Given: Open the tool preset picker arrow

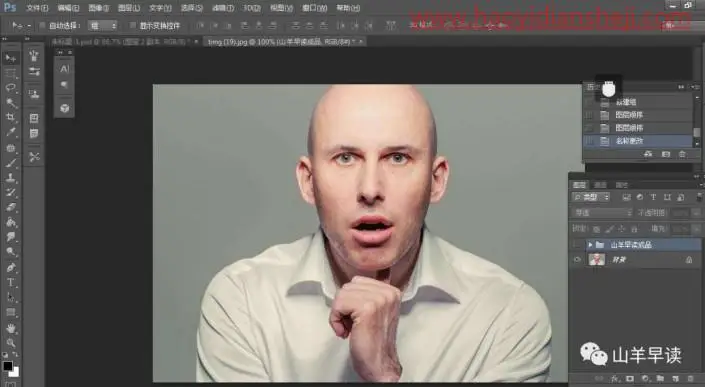Looking at the screenshot, I should tap(30, 26).
